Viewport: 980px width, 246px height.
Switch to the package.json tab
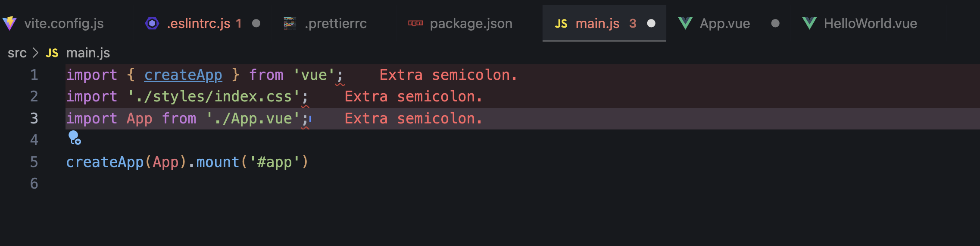460,23
